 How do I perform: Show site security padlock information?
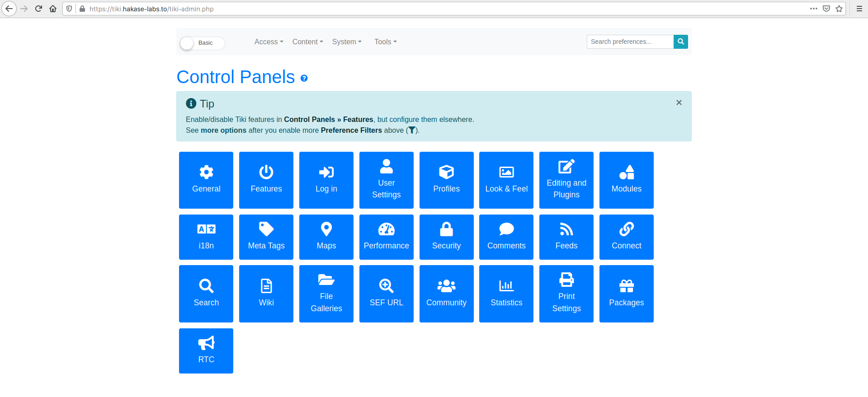coord(82,9)
